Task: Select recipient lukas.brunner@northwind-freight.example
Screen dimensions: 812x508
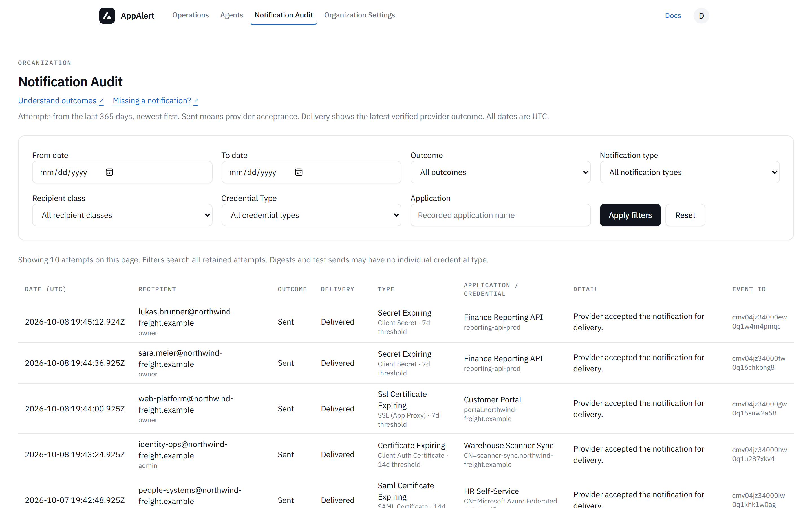Action: tap(186, 317)
